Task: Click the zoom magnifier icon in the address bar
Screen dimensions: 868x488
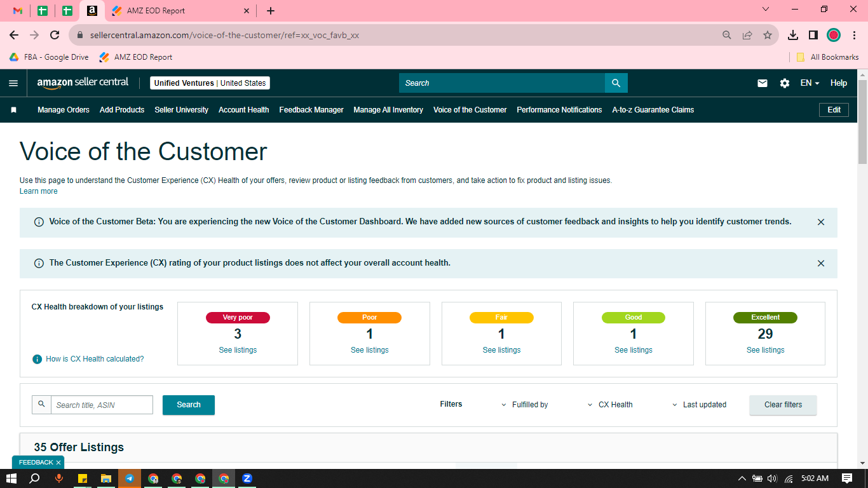Action: tap(727, 35)
